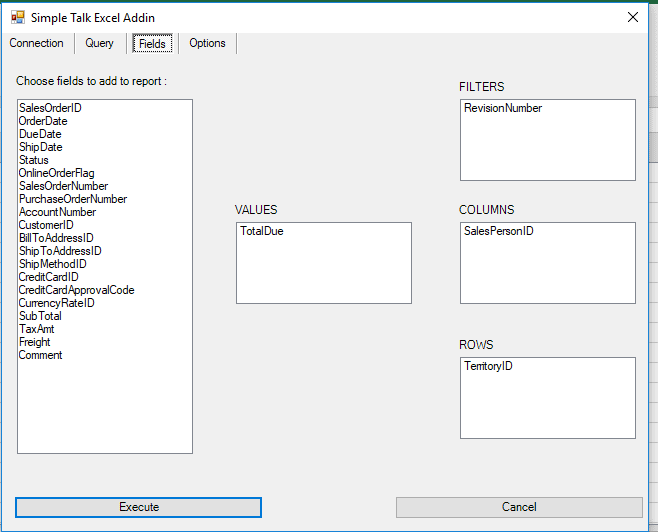Close the Simple Talk Excel Addin dialog
This screenshot has height=532, width=658.
click(x=633, y=17)
